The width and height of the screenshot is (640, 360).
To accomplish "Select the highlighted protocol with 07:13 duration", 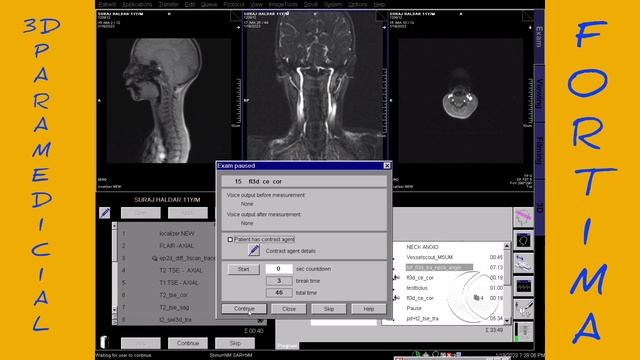I will pos(439,267).
